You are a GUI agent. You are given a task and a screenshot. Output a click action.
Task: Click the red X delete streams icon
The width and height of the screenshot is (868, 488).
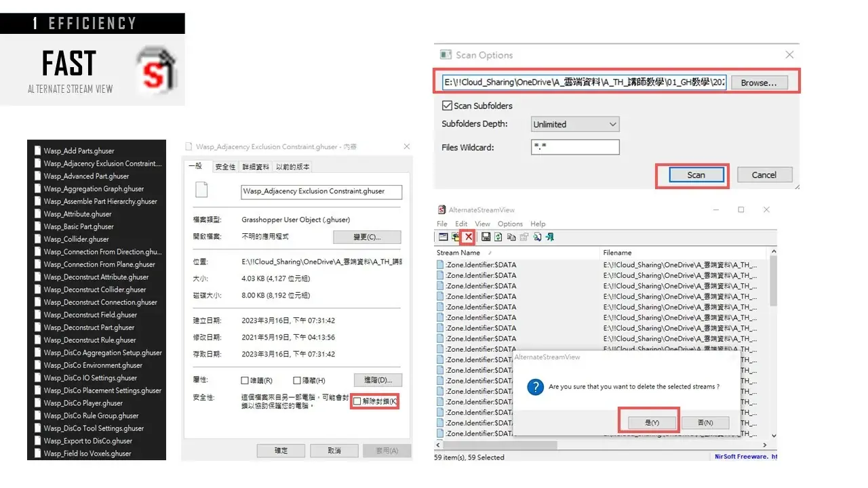point(468,237)
